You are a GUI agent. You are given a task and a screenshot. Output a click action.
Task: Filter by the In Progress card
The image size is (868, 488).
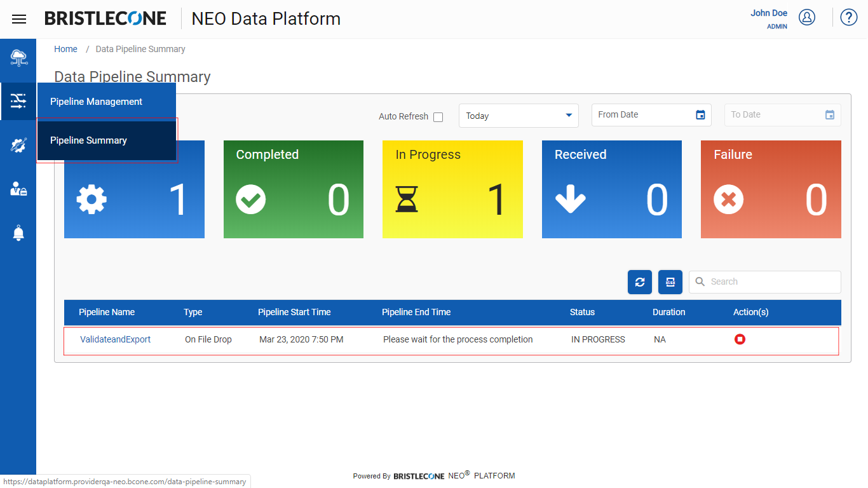click(452, 189)
